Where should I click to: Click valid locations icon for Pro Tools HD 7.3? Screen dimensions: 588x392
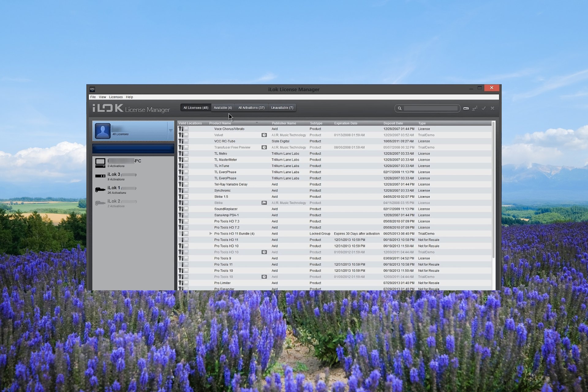tap(183, 221)
